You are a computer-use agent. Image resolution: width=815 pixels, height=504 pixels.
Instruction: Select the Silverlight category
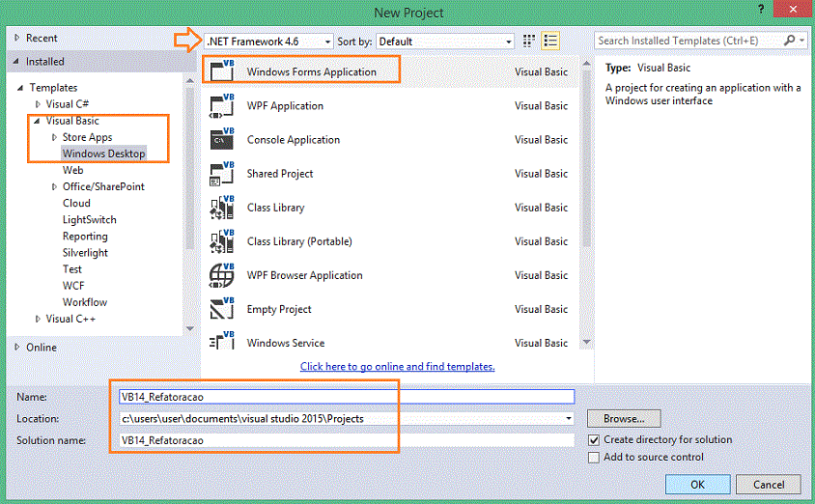click(x=85, y=253)
